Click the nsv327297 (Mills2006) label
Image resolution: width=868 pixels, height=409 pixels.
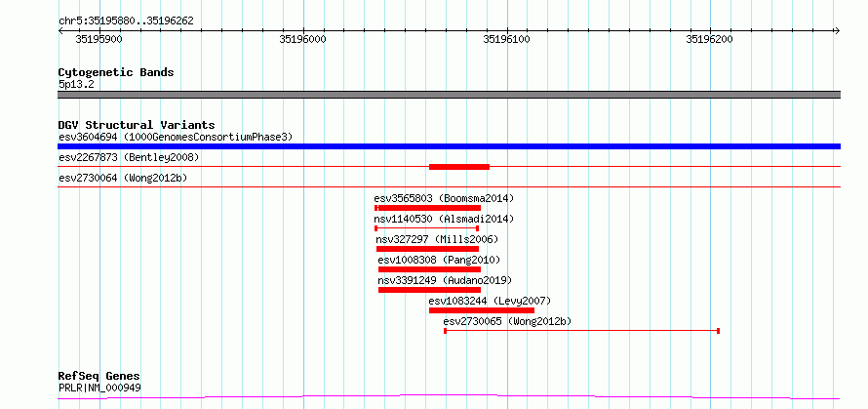(437, 239)
